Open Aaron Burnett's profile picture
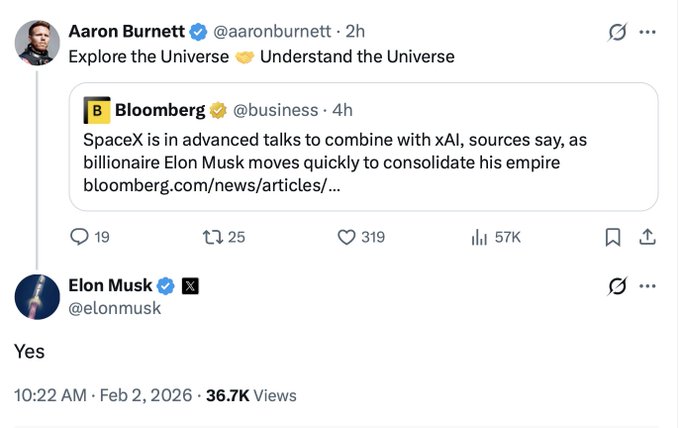Screen dimensions: 680x428 coord(36,42)
